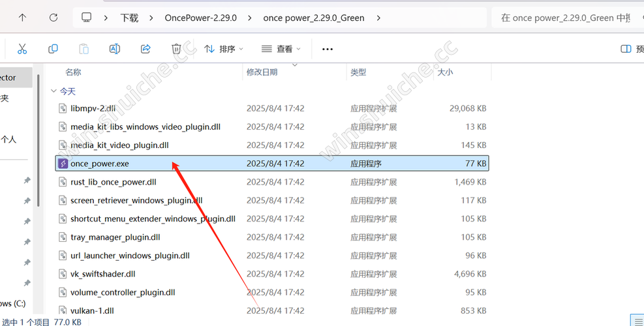Rename the selected file toolbar icon

[x=115, y=49]
